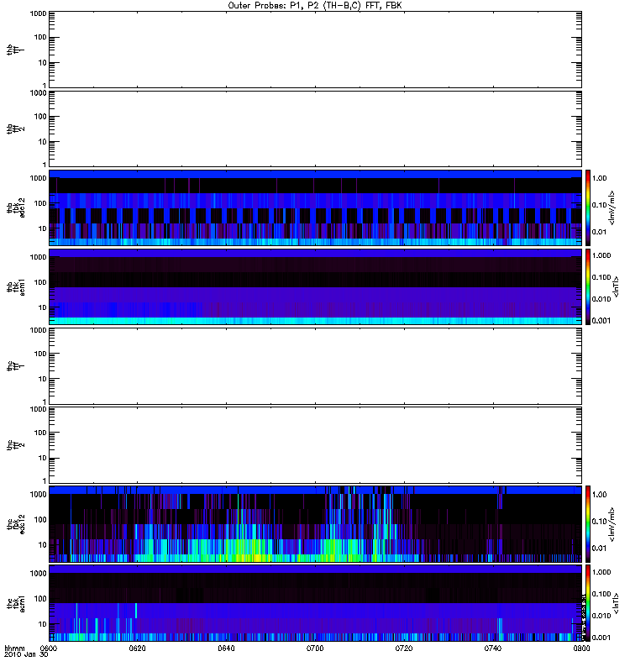Click the <|mV/m|> unit label beside thb edc12 color bar
630x672 pixels.
612,207
